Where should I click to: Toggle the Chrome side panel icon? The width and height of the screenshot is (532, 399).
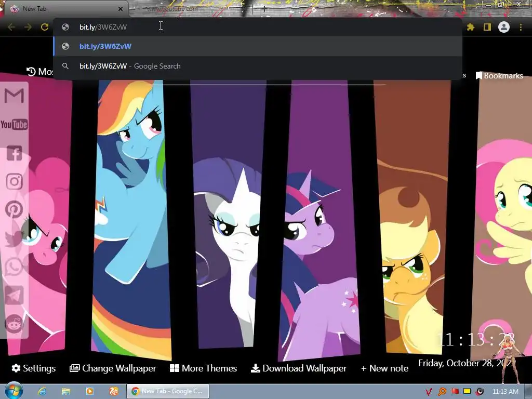(487, 27)
